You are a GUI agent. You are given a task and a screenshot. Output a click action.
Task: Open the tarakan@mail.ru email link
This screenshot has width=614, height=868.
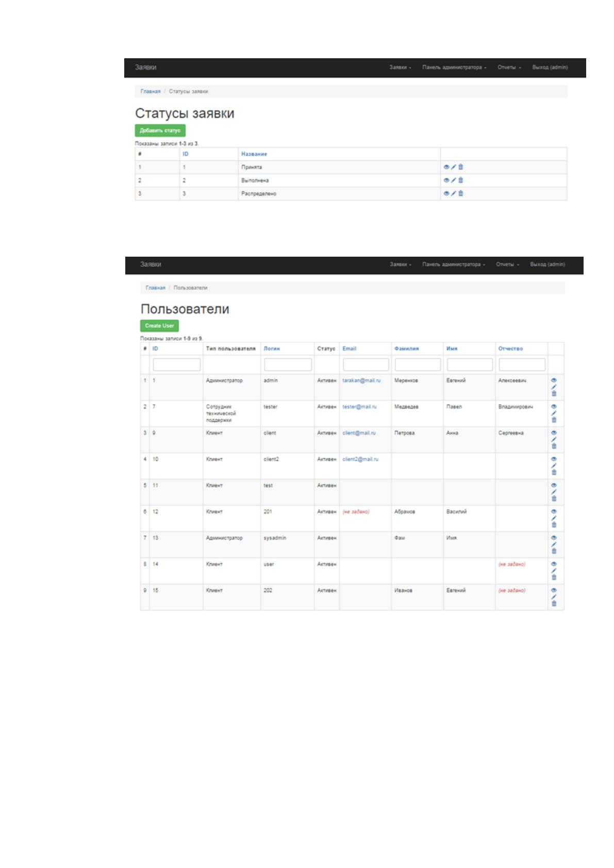pos(361,380)
